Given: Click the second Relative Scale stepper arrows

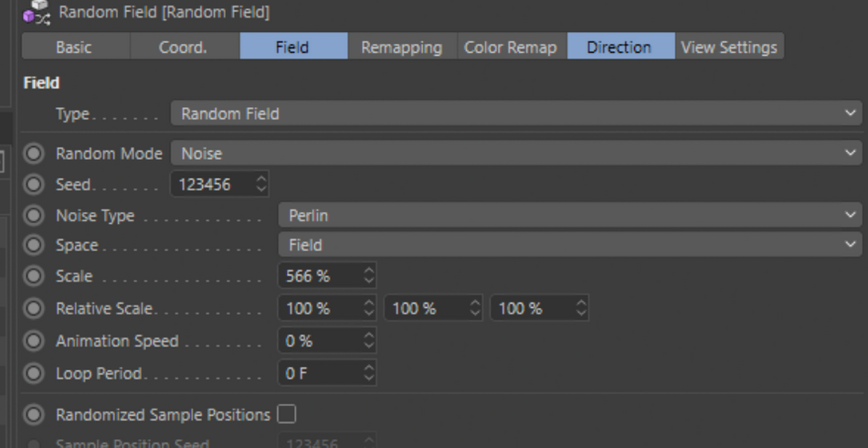Looking at the screenshot, I should [475, 308].
